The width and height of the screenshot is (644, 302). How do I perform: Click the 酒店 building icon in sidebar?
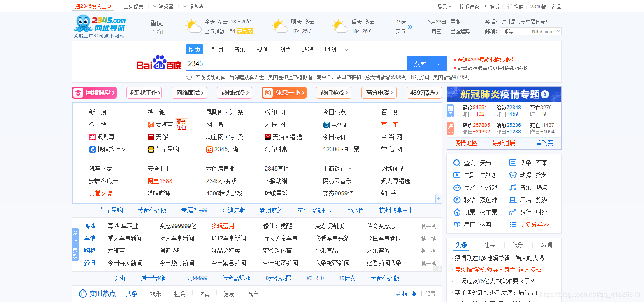point(513,200)
